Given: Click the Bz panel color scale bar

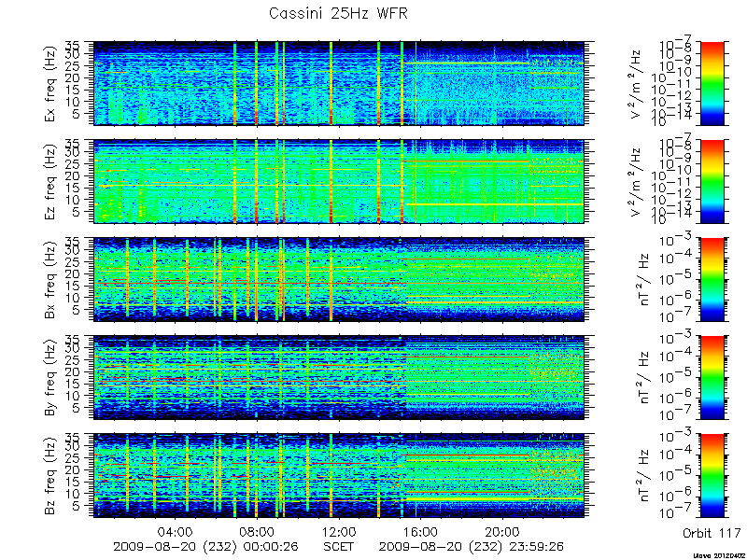Looking at the screenshot, I should point(712,476).
